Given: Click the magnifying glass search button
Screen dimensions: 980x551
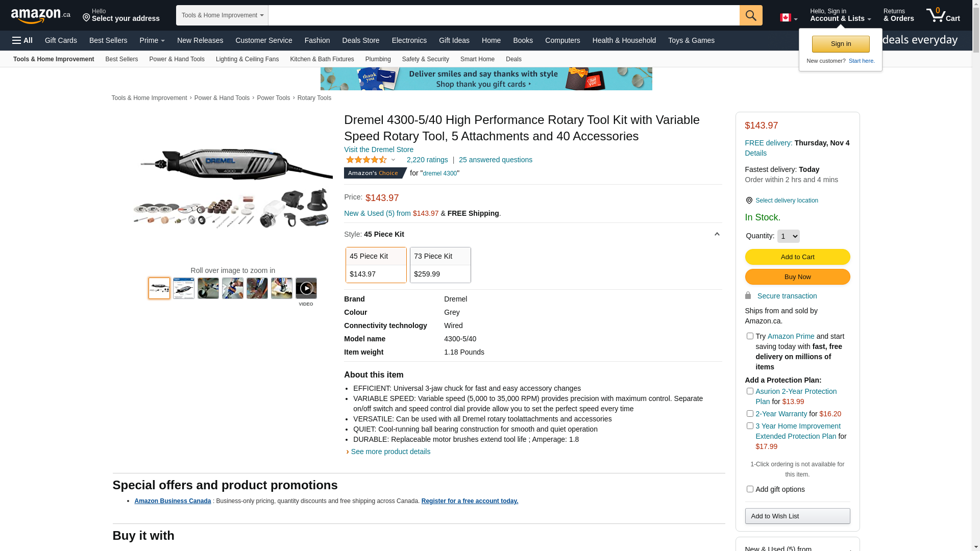Looking at the screenshot, I should pyautogui.click(x=750, y=15).
